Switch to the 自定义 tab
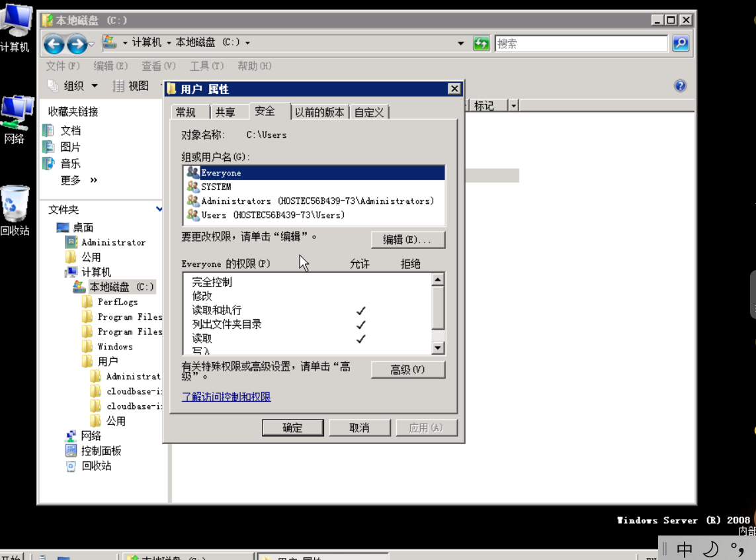Viewport: 756px width, 560px height. point(369,113)
